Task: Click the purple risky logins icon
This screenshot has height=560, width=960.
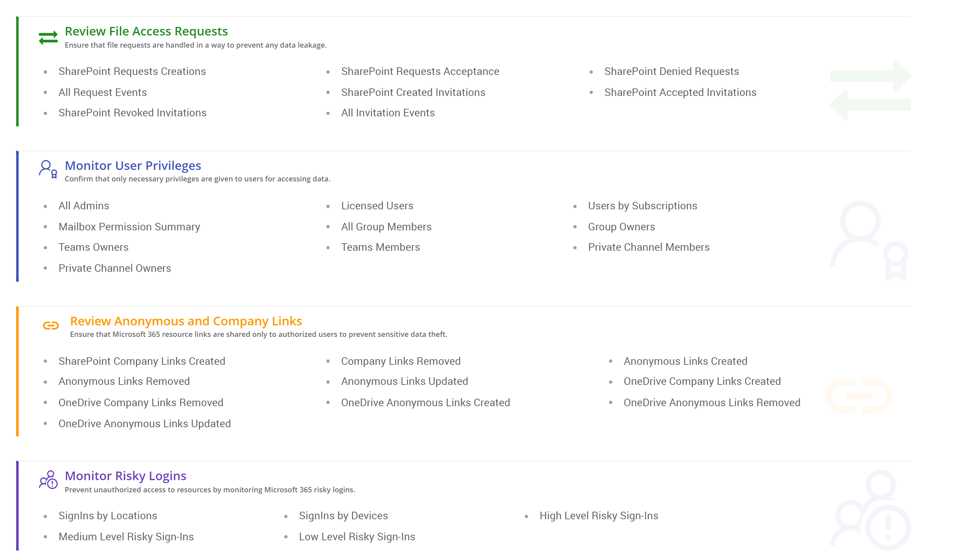Action: pyautogui.click(x=48, y=480)
